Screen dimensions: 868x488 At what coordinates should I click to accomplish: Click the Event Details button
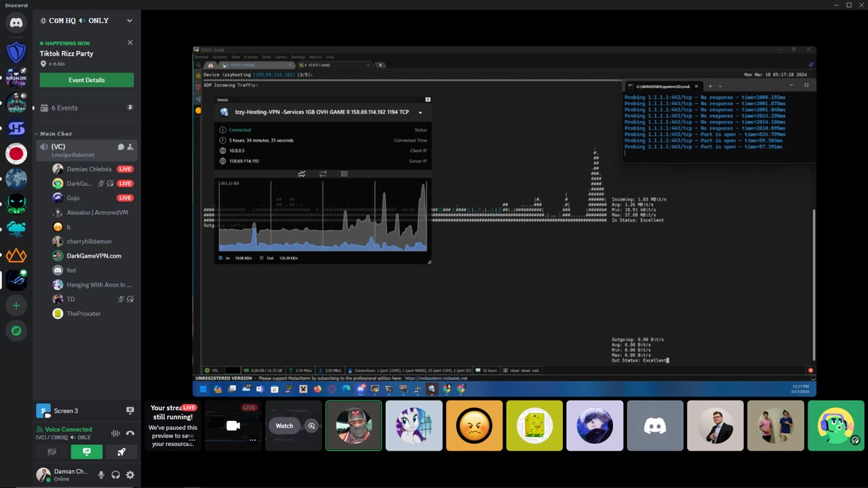[x=87, y=80]
